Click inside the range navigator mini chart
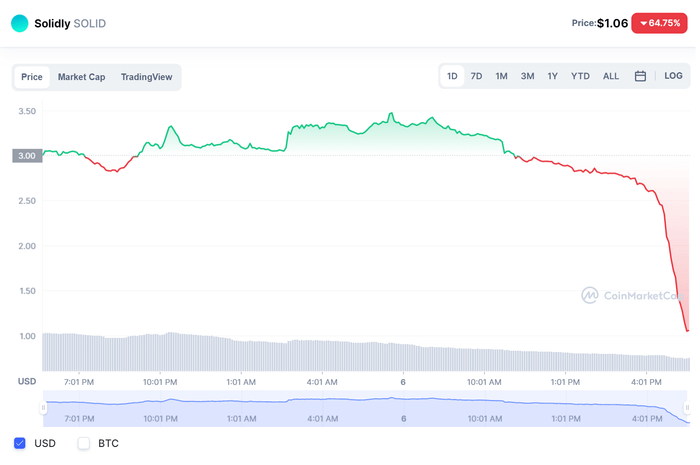This screenshot has height=465, width=700. point(365,408)
